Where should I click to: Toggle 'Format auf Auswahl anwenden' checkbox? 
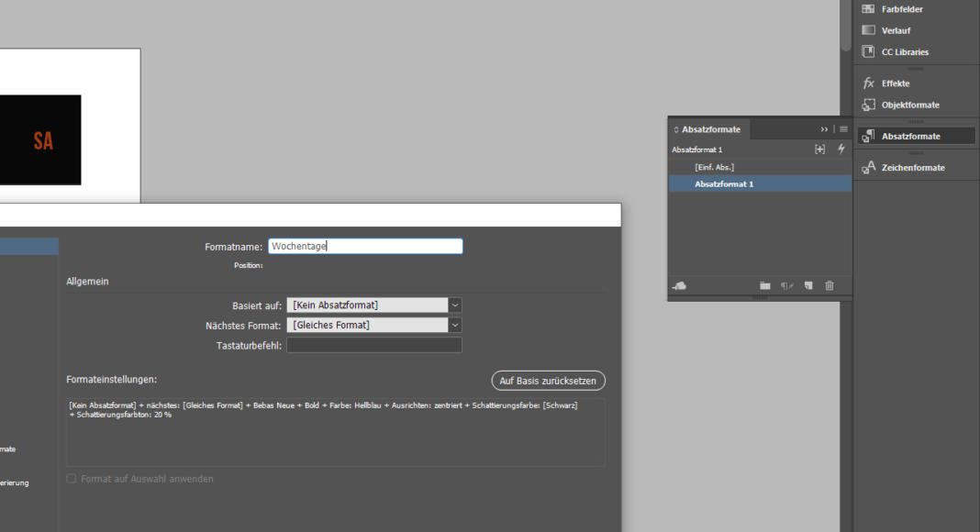pos(72,479)
